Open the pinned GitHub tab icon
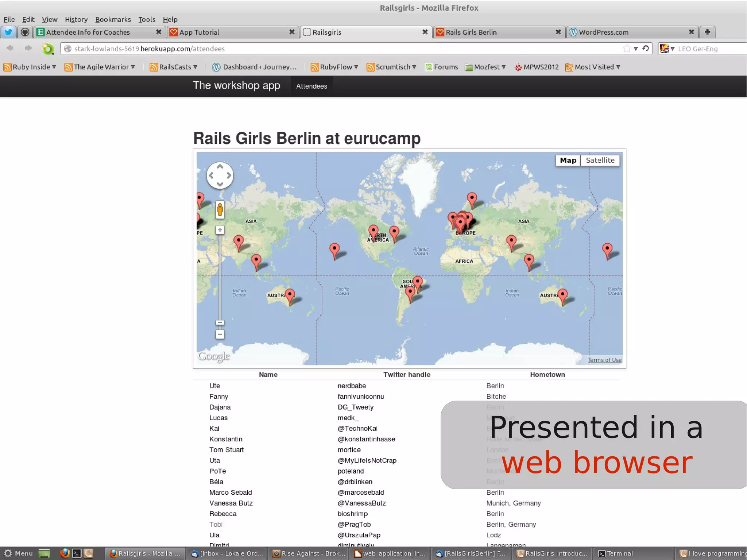 (25, 32)
